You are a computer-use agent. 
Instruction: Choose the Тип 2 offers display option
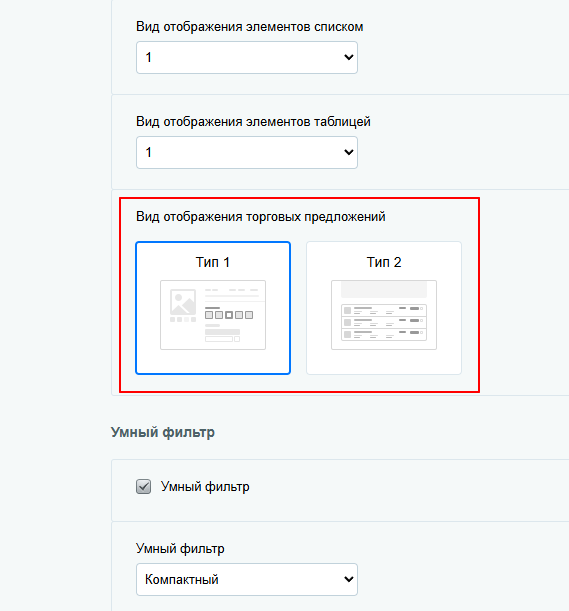[x=384, y=308]
